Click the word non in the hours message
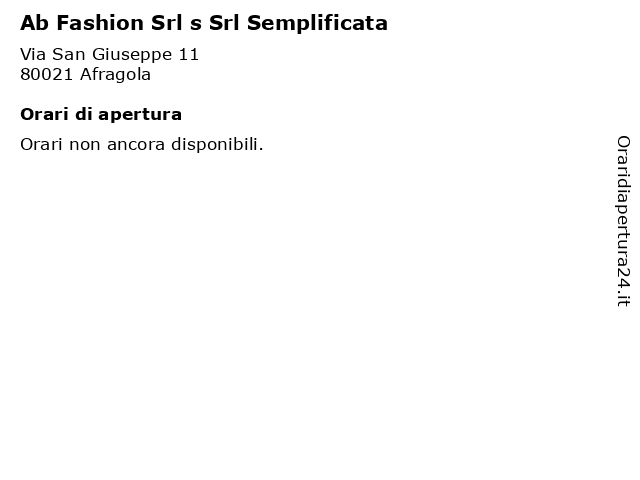640x480 pixels. [84, 144]
